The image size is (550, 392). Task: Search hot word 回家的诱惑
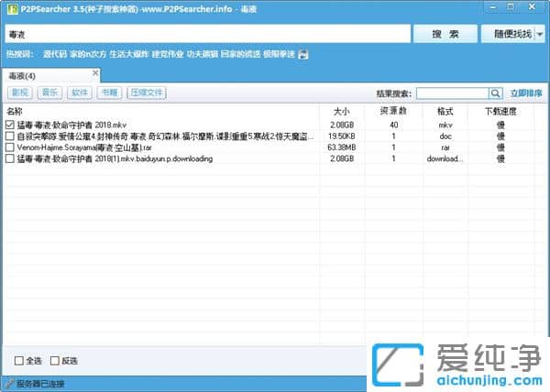tap(240, 54)
